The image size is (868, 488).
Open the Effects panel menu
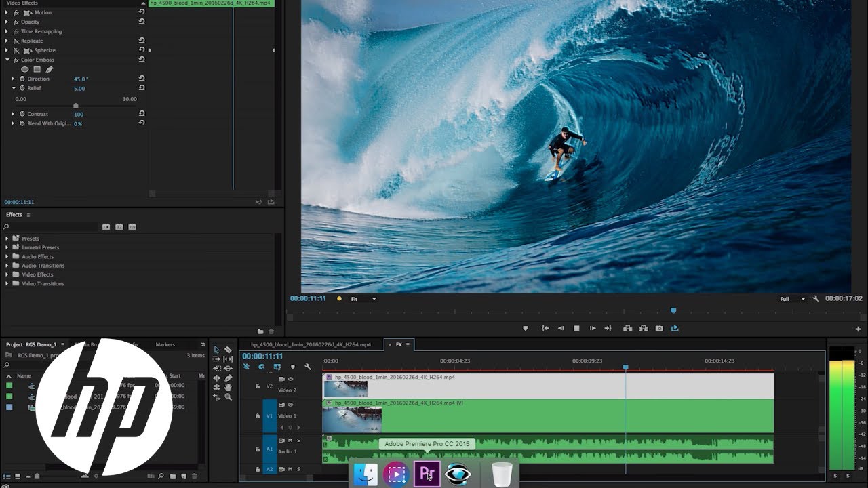(28, 215)
